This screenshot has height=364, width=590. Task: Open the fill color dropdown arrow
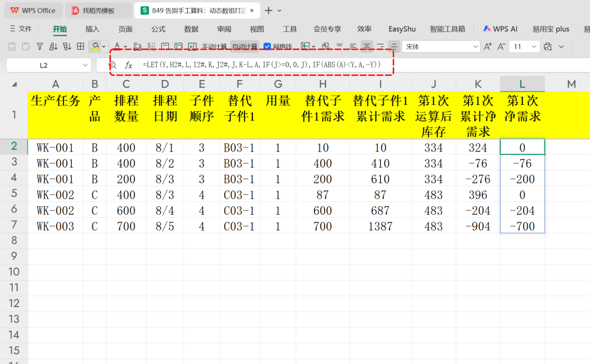[104, 47]
